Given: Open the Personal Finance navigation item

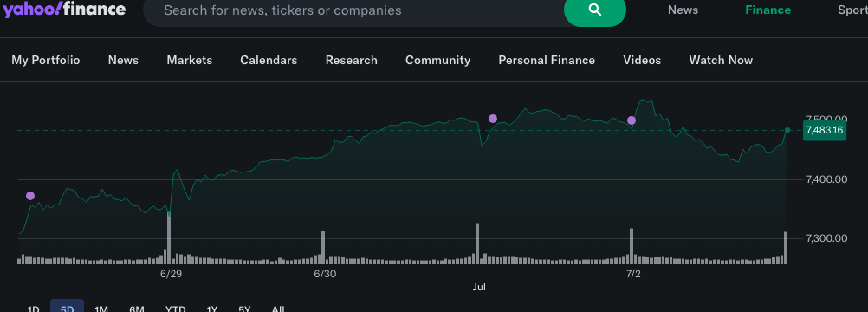Looking at the screenshot, I should pyautogui.click(x=547, y=60).
